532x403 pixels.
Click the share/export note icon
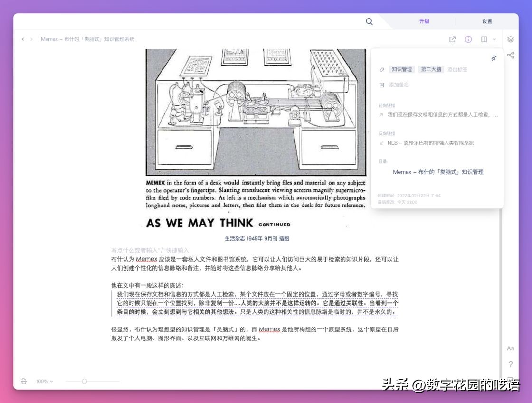click(452, 39)
